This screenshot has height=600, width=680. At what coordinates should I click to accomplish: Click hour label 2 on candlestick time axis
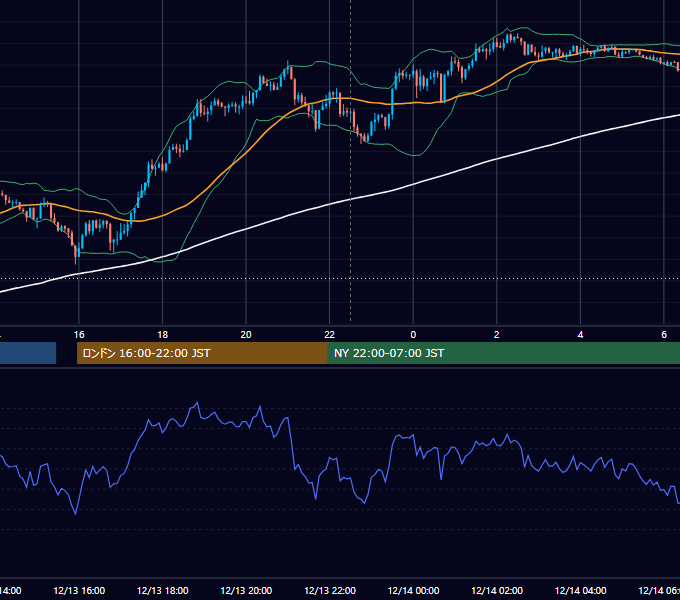(x=497, y=335)
